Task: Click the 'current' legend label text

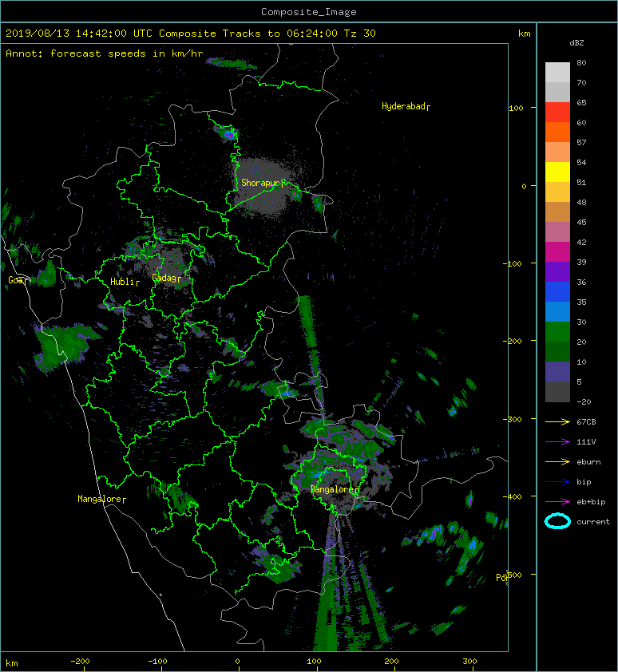Action: (593, 522)
